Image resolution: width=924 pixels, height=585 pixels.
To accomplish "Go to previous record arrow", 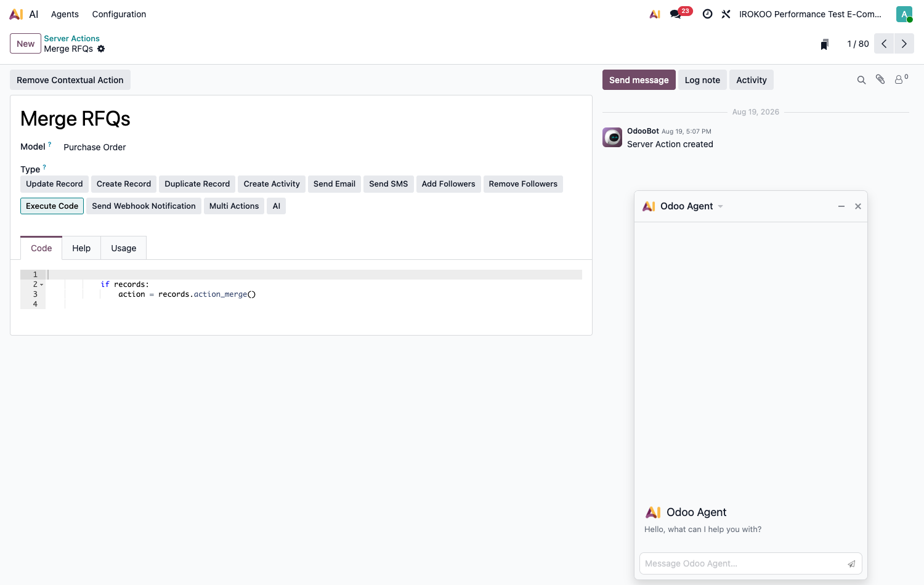I will 884,44.
